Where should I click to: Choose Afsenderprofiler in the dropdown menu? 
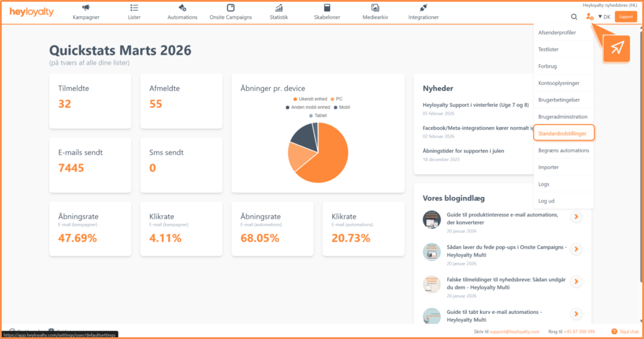557,32
